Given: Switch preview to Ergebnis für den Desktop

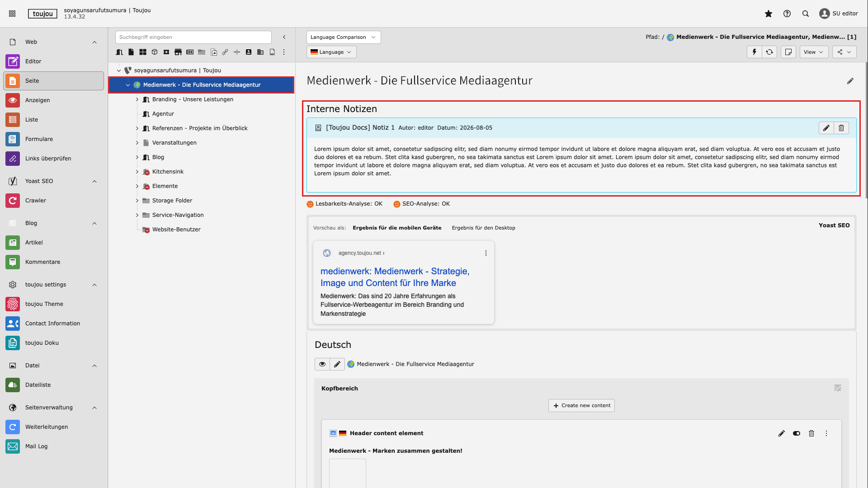Looking at the screenshot, I should click(483, 228).
